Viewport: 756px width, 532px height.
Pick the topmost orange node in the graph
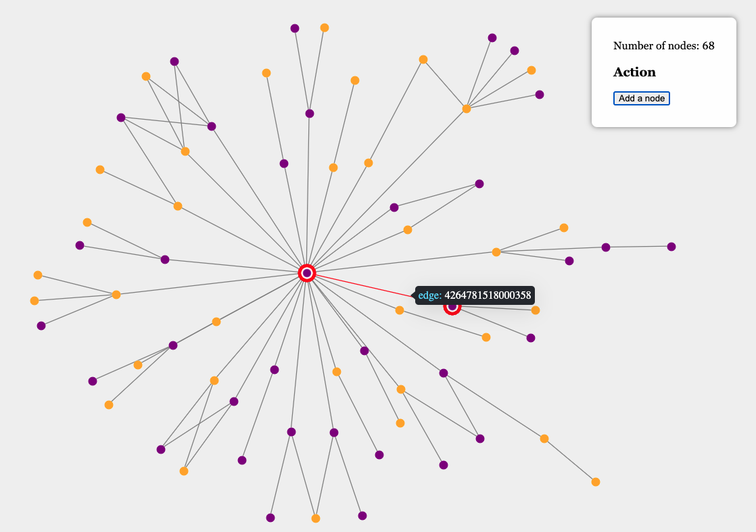(x=325, y=28)
